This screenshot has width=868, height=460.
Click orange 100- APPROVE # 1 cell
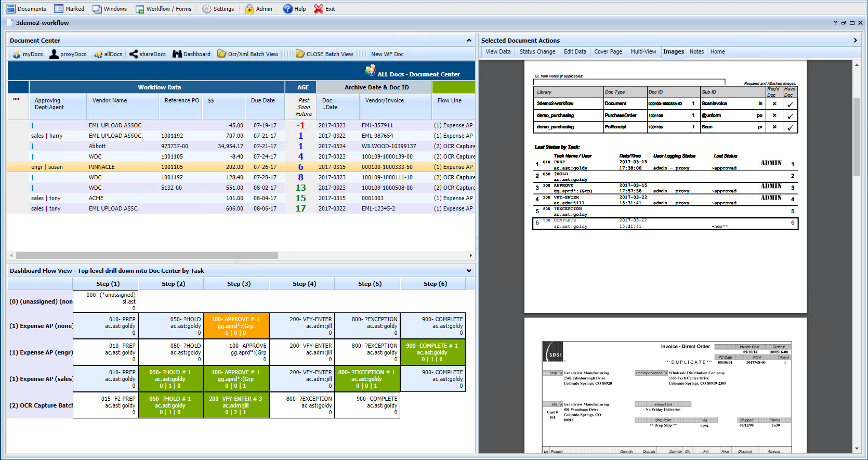(x=236, y=326)
